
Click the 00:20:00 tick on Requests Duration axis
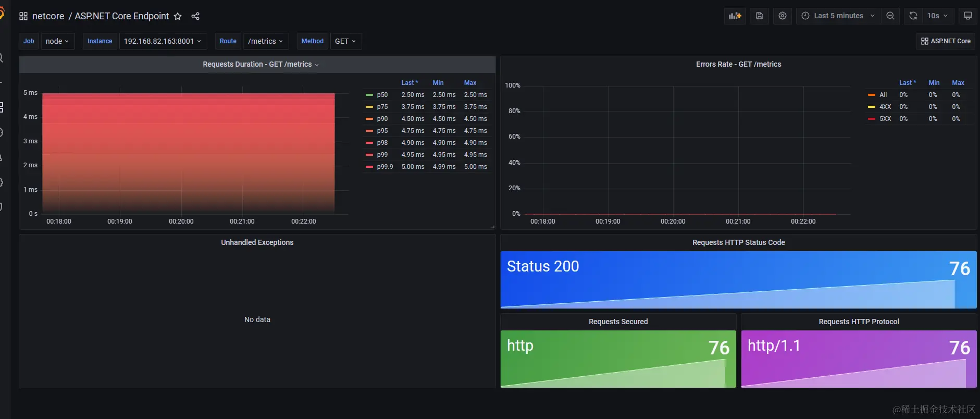tap(181, 221)
